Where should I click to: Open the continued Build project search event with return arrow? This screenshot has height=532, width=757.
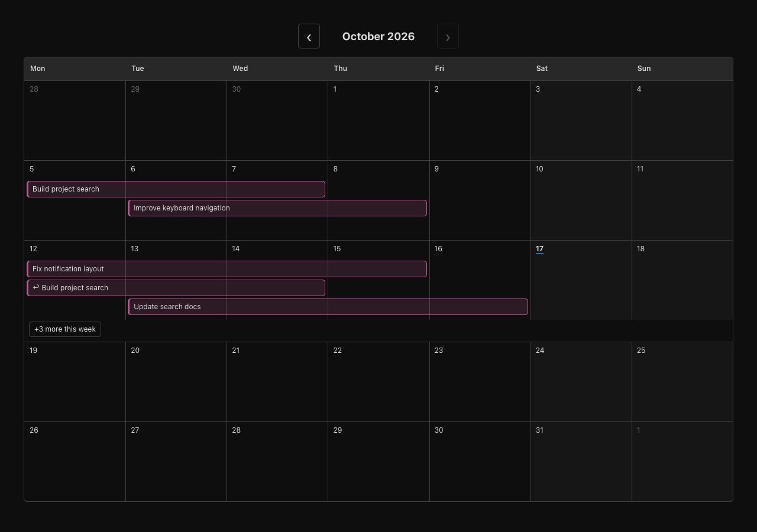(x=176, y=288)
